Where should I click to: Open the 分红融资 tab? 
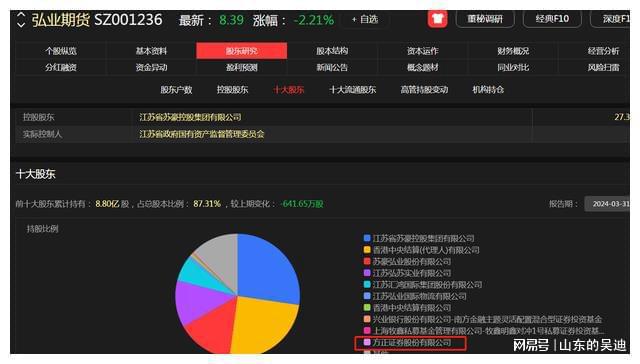tap(61, 67)
